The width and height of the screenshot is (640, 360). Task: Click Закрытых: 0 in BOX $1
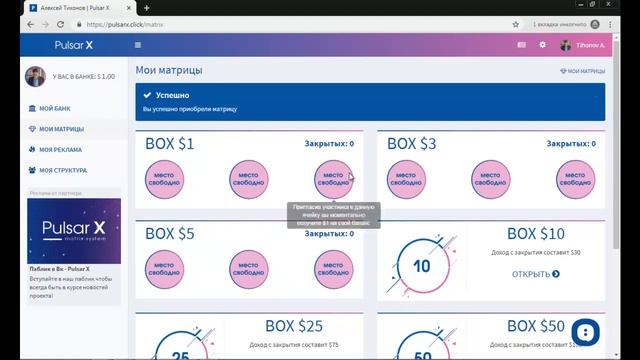[x=329, y=144]
